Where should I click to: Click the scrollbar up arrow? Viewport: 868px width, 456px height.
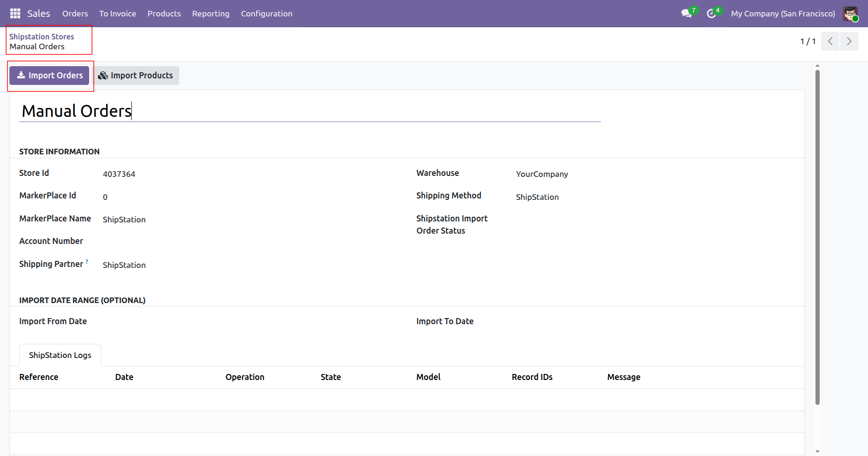coord(817,66)
